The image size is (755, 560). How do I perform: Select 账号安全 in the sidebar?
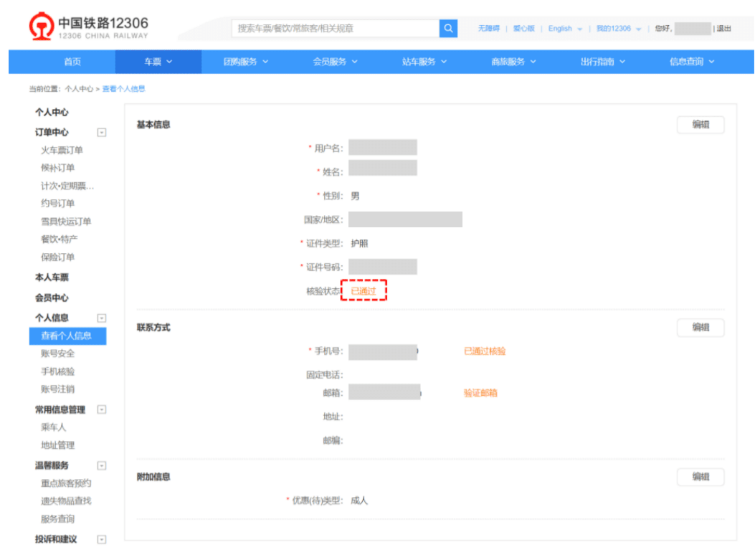coord(57,353)
